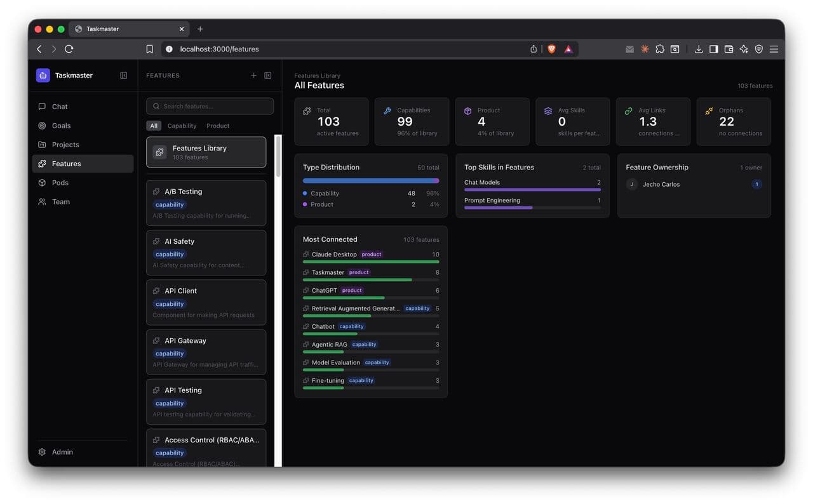The width and height of the screenshot is (813, 504).
Task: Open the Features Library card
Action: [x=206, y=152]
